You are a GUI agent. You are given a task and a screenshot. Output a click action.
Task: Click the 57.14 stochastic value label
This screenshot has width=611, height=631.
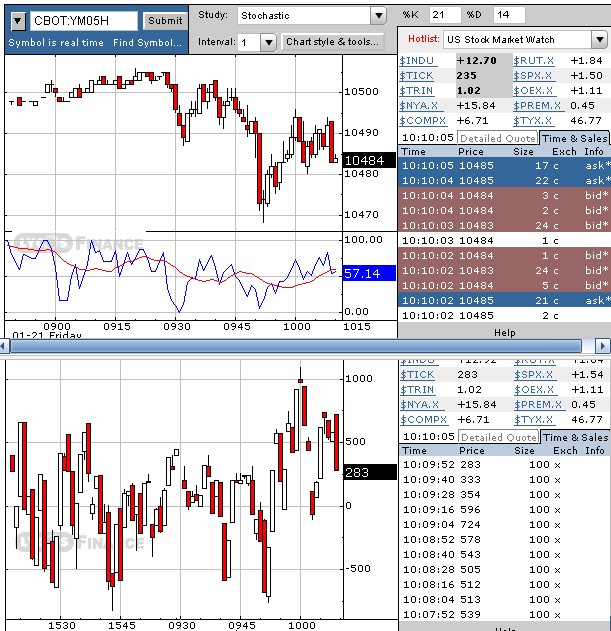pos(369,273)
